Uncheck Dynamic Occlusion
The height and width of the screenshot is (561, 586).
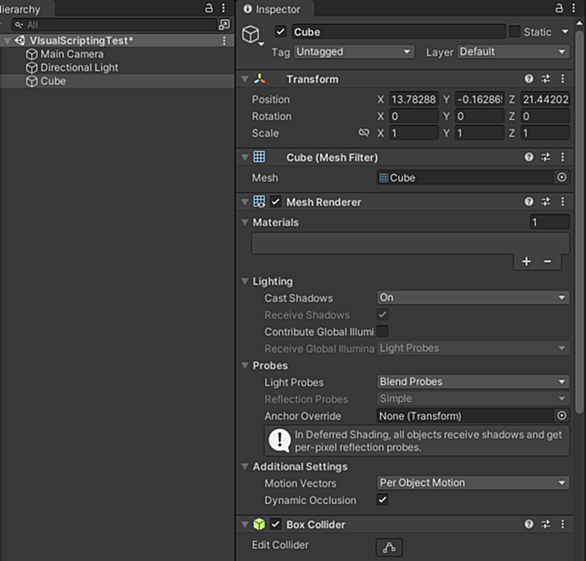click(x=382, y=500)
